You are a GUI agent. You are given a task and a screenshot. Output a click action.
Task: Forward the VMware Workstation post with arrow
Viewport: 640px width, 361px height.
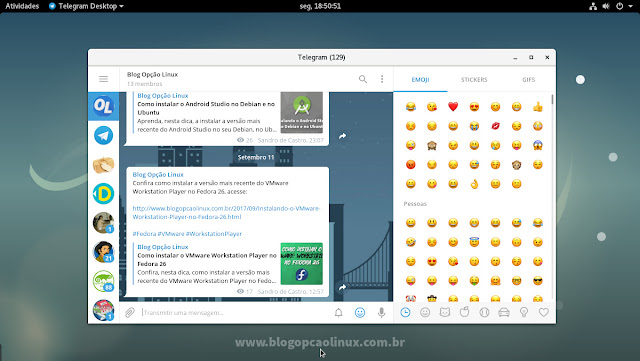point(342,287)
